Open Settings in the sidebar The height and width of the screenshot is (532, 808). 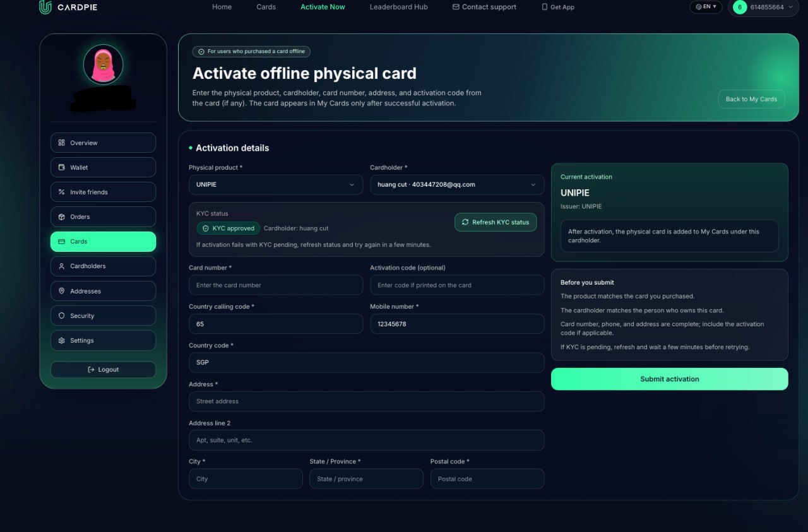point(103,340)
